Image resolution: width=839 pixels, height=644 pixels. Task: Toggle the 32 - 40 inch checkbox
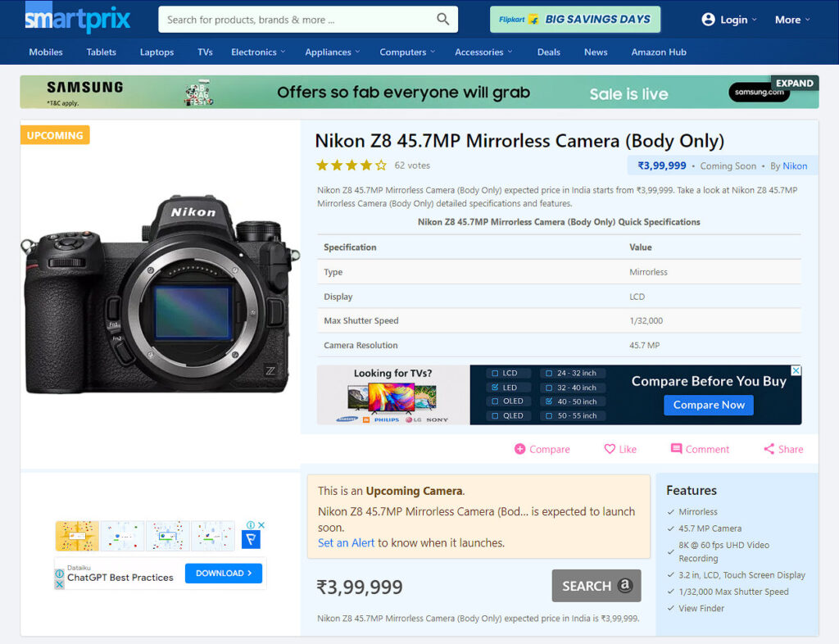pos(548,388)
